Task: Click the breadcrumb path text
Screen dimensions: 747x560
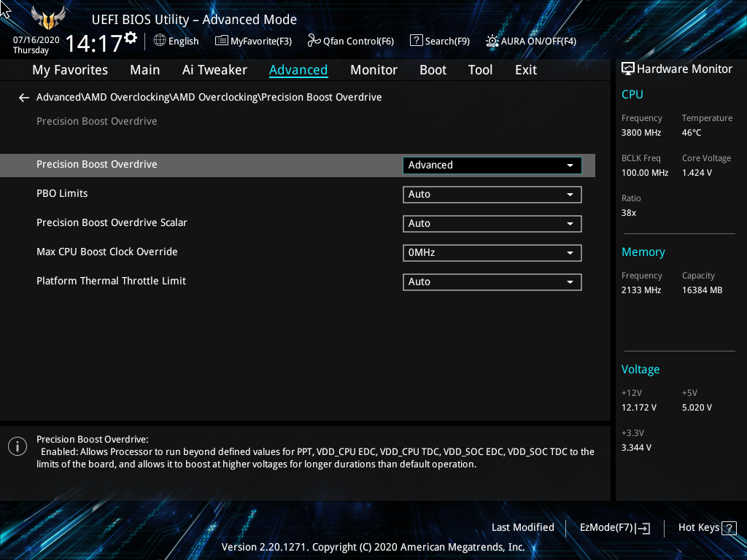Action: [209, 97]
